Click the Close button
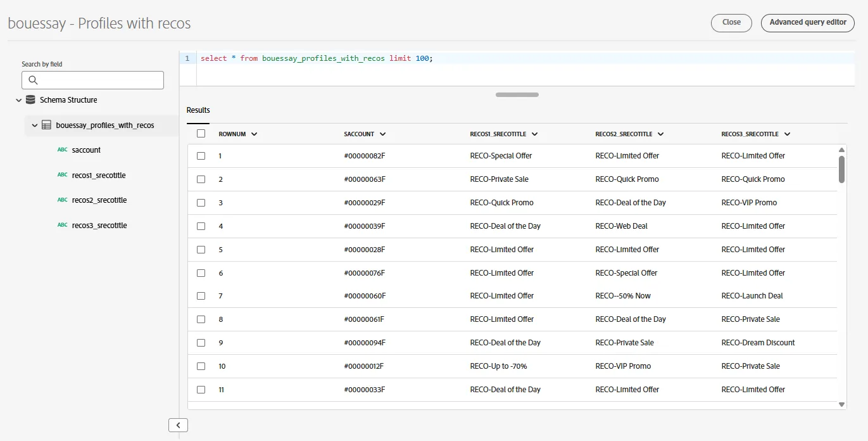Image resolution: width=868 pixels, height=441 pixels. coord(731,22)
